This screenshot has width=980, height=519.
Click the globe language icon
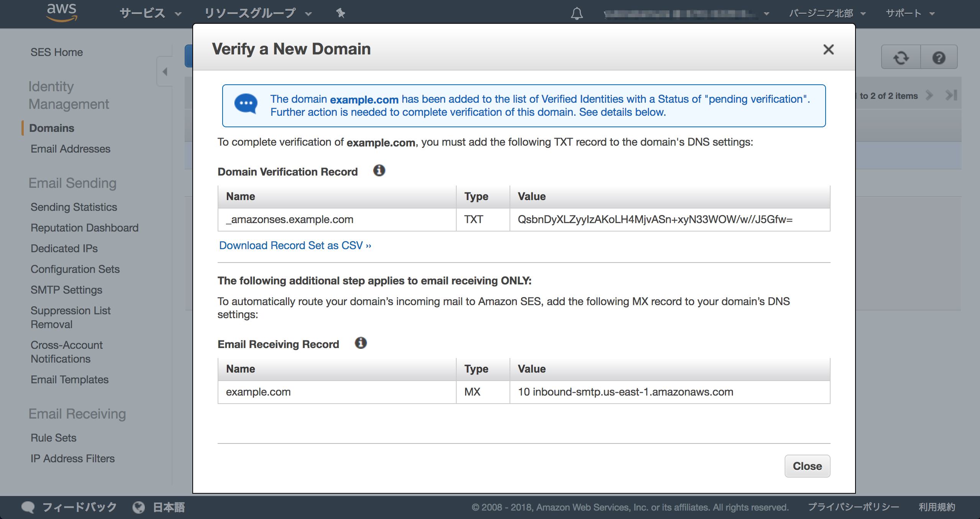click(138, 507)
